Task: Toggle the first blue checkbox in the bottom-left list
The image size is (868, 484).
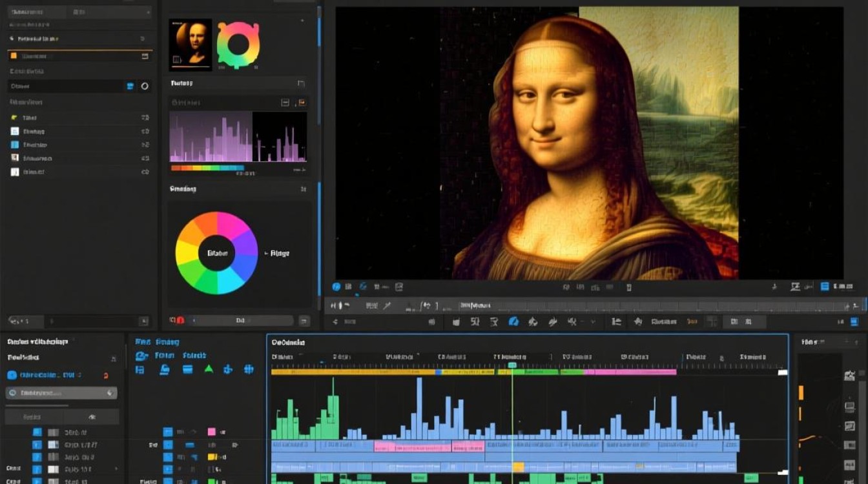Action: (37, 432)
